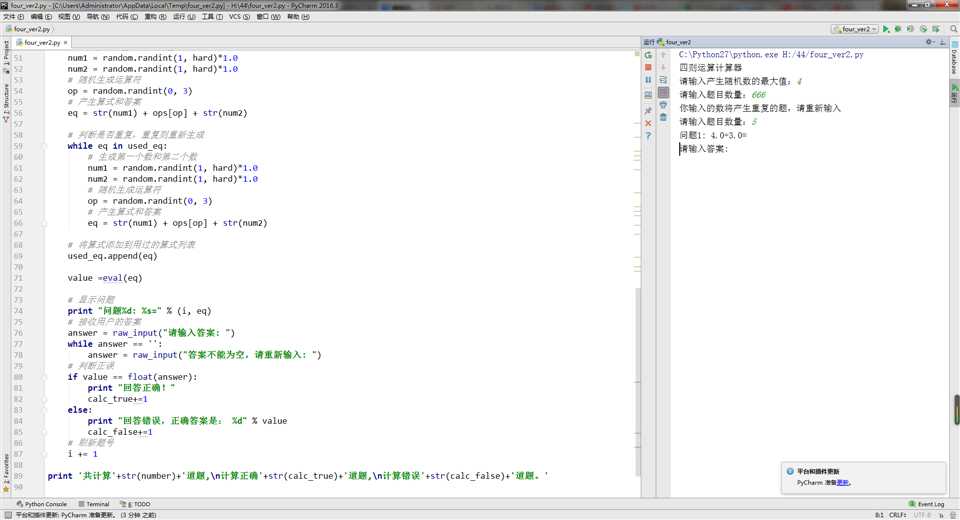Click line number 74 in gutter
This screenshot has height=520, width=960.
pos(18,311)
